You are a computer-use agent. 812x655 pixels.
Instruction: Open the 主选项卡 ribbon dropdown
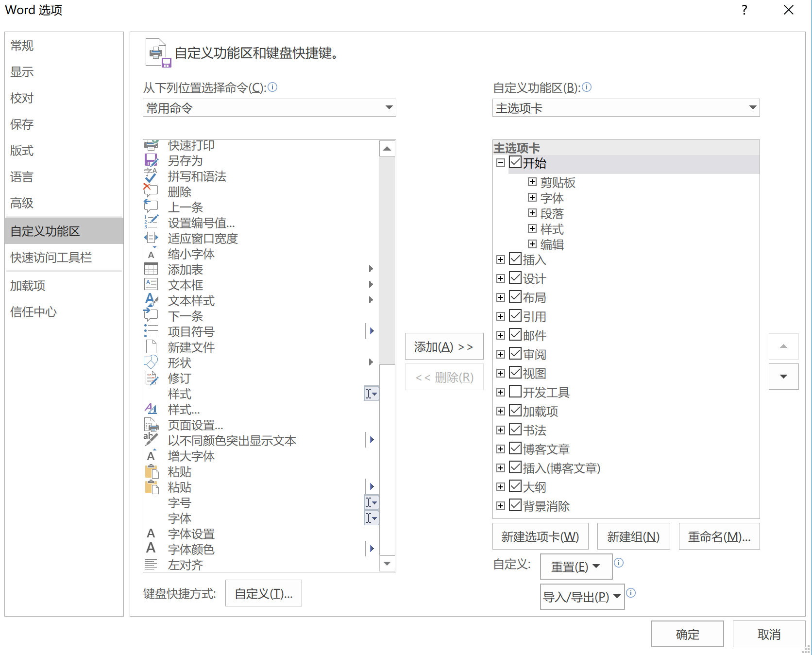626,108
